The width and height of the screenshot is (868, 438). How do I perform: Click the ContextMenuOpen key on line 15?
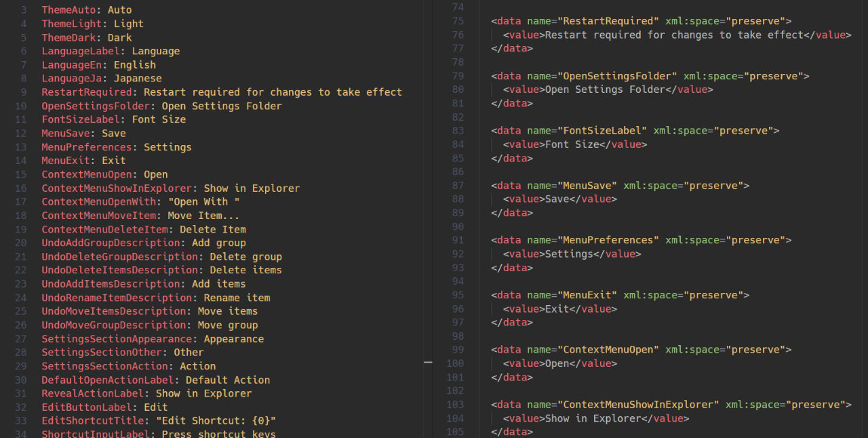87,174
